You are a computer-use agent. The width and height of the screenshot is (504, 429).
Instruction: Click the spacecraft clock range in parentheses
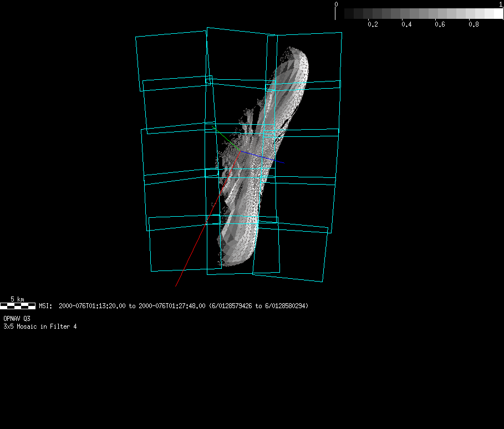tap(258, 306)
